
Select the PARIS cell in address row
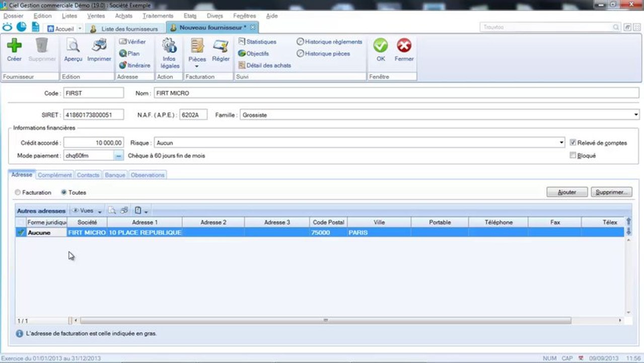(x=379, y=233)
